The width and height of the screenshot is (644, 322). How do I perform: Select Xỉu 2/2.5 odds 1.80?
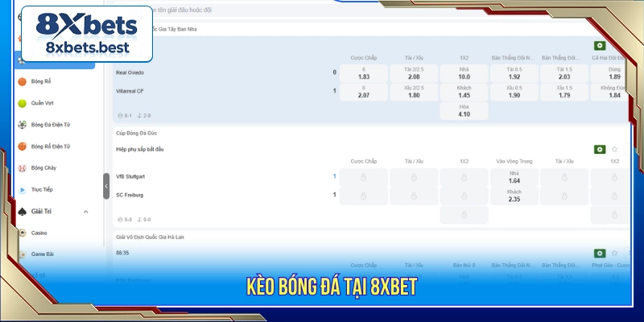pyautogui.click(x=414, y=92)
